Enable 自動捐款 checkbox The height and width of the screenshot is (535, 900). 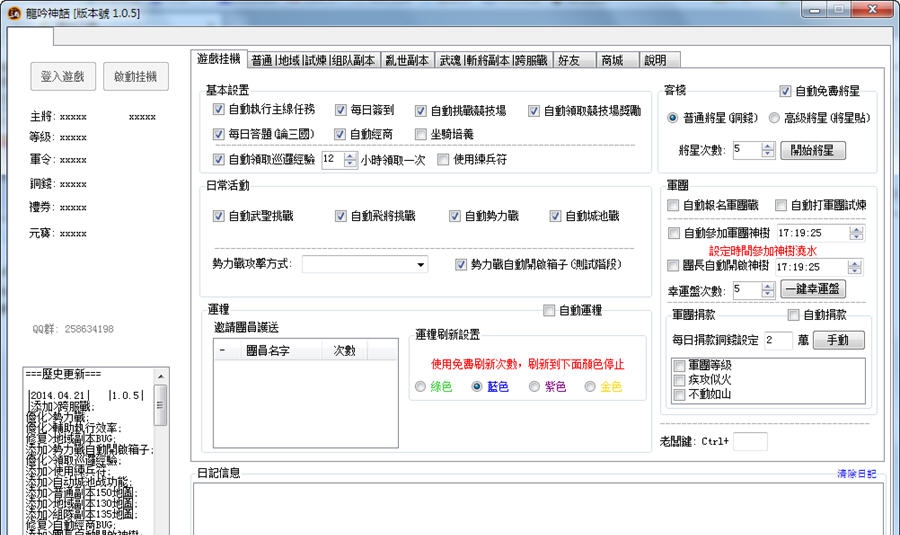793,315
